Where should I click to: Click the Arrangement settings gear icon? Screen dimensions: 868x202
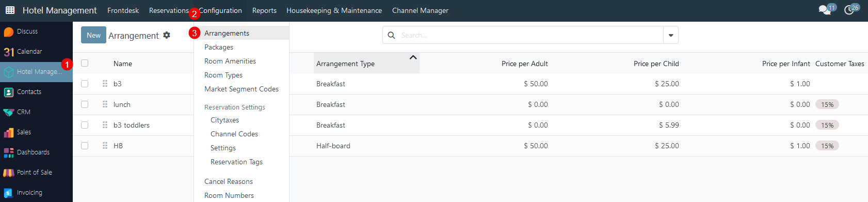tap(167, 35)
